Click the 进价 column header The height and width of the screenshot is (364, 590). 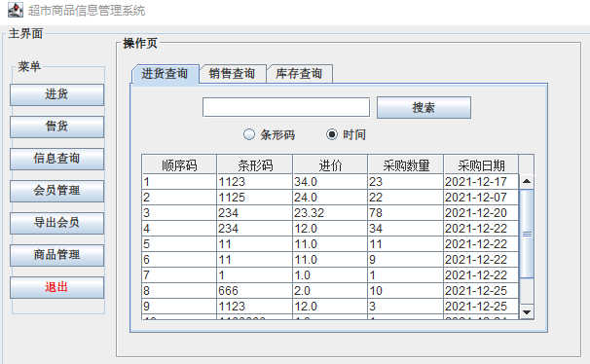coord(330,165)
